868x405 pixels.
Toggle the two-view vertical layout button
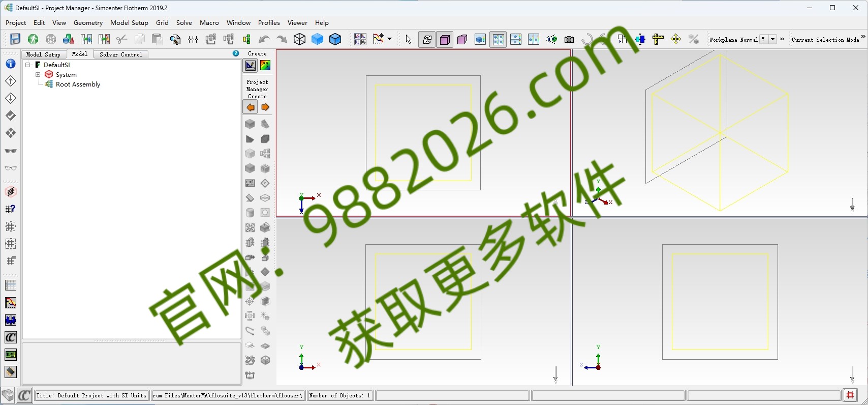[x=534, y=39]
